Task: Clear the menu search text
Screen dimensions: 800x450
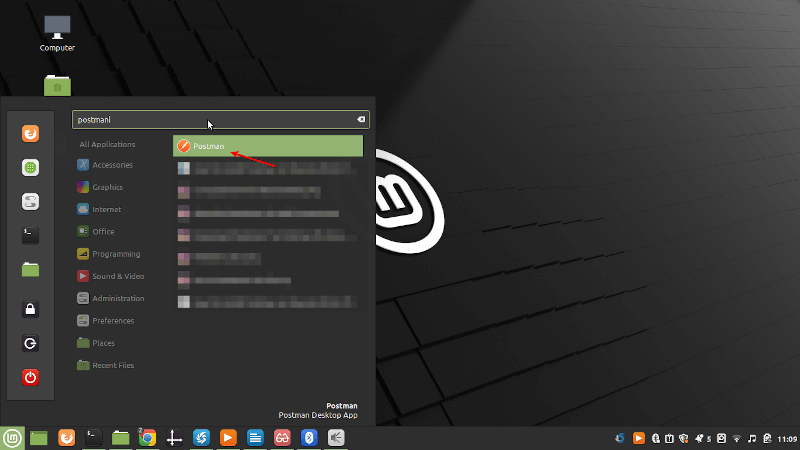Action: coord(361,119)
